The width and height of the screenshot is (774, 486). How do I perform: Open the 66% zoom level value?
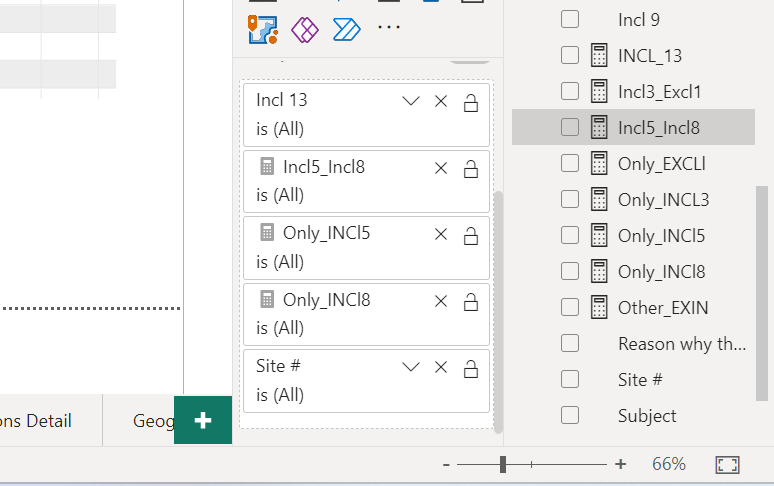click(x=669, y=464)
